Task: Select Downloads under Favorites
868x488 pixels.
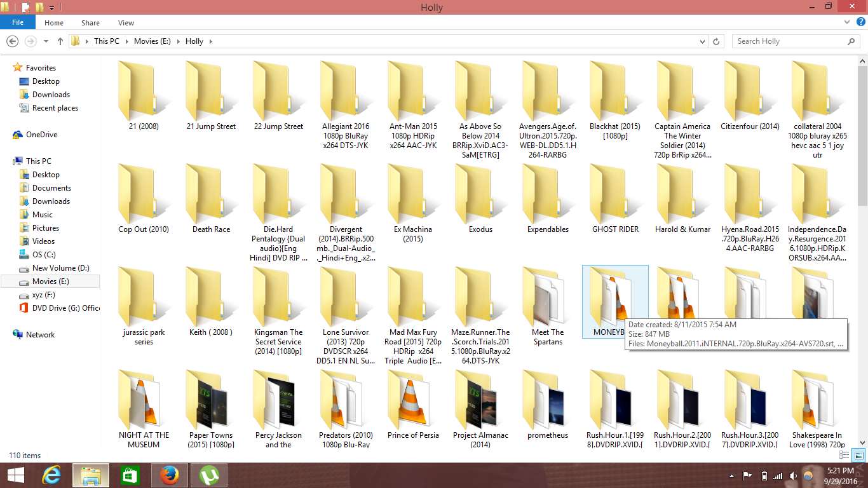Action: pyautogui.click(x=51, y=95)
